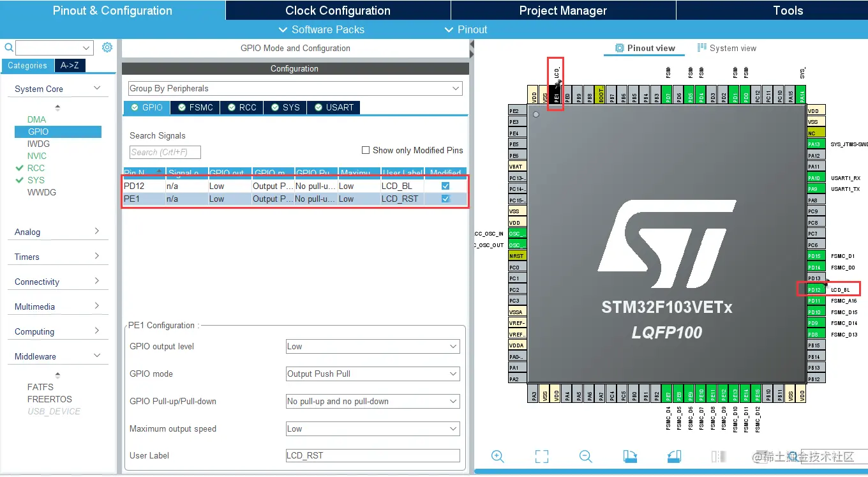Click the NRST pin on the chip
The height and width of the screenshot is (477, 868).
point(517,256)
